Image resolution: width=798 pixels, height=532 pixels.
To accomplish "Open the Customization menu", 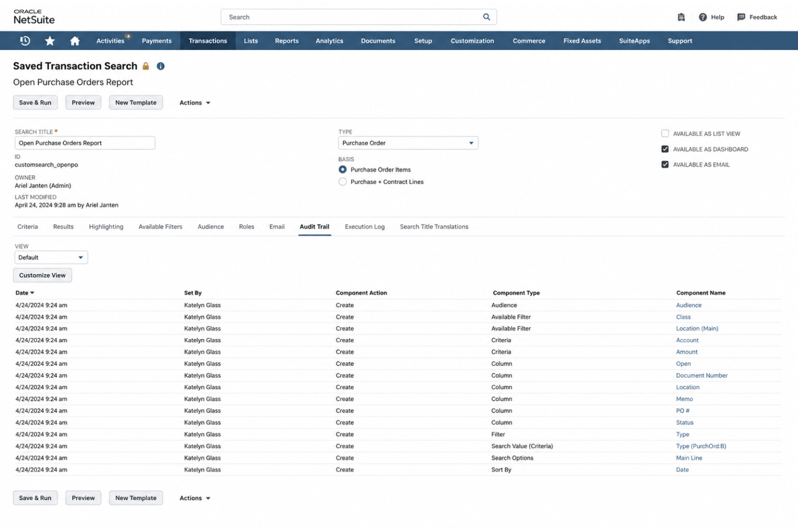I will 472,40.
